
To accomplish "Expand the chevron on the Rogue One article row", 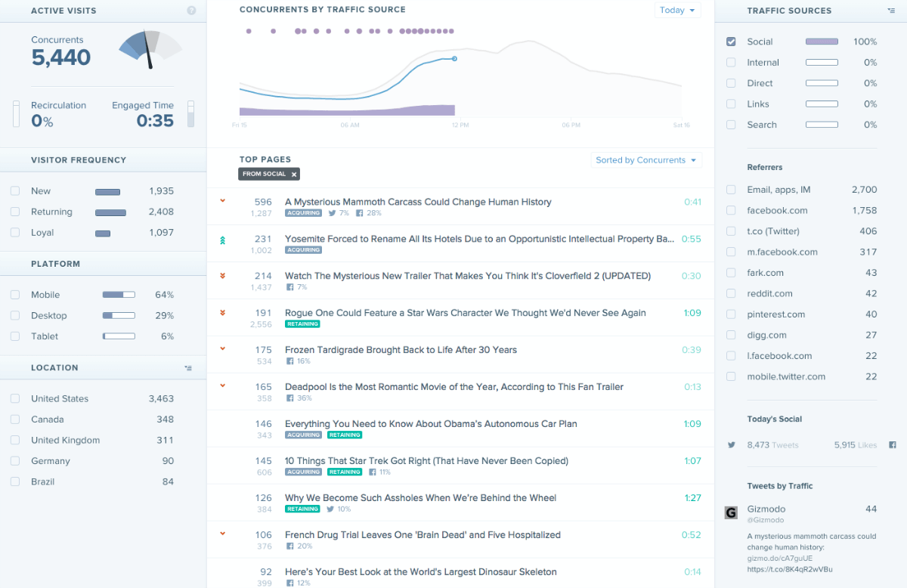I will coord(222,312).
